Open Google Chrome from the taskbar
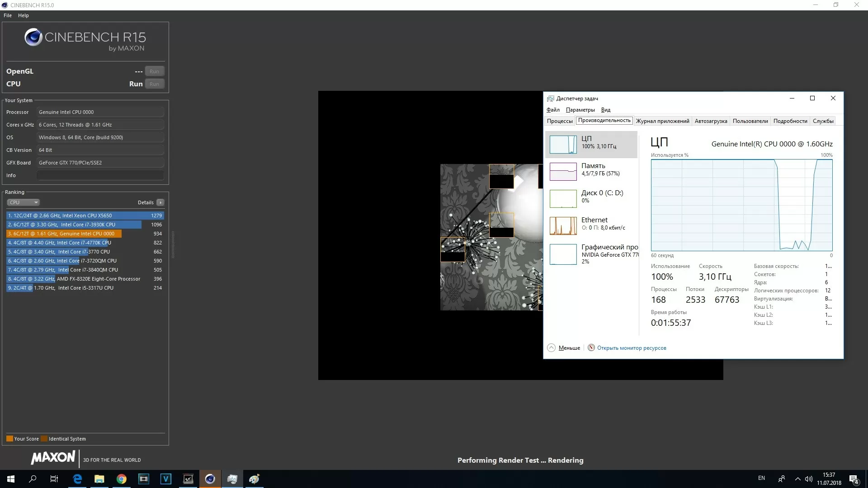This screenshot has width=868, height=488. [x=121, y=479]
